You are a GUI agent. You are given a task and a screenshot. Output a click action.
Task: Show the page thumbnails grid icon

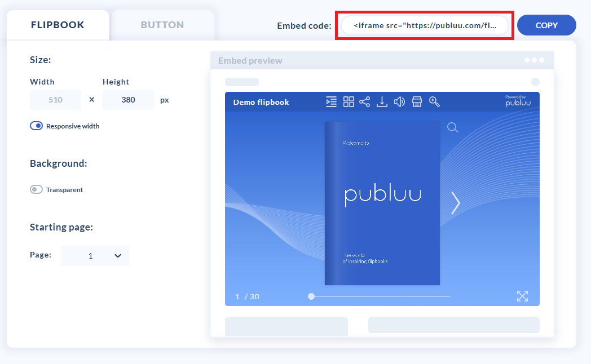[x=349, y=101]
